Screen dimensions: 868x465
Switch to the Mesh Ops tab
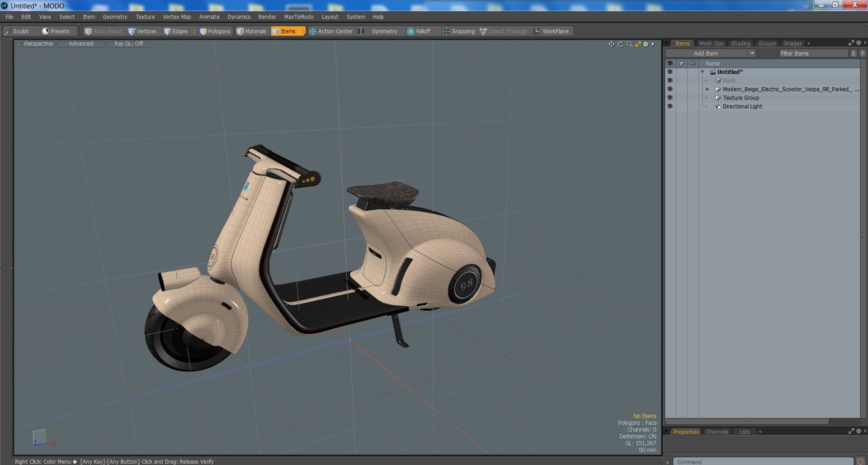click(x=711, y=43)
